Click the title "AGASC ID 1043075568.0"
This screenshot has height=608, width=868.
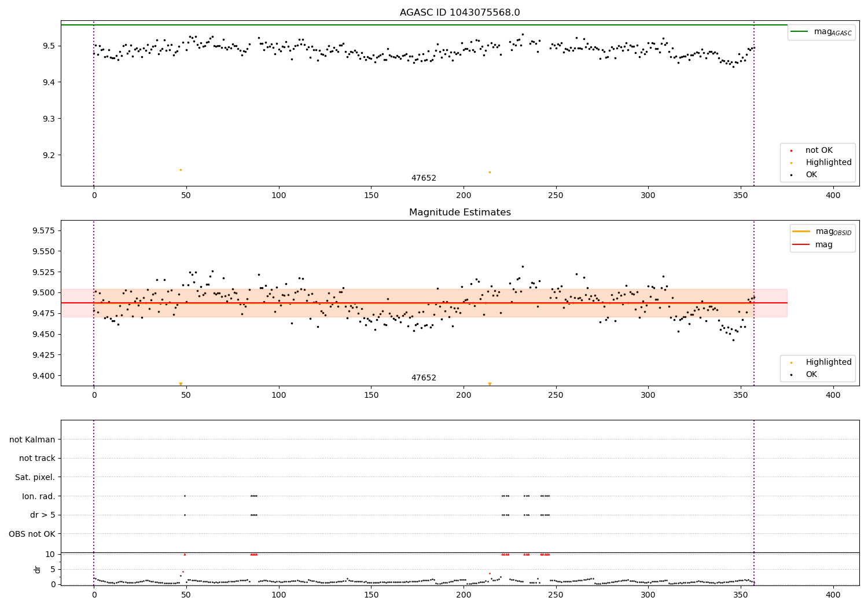(x=459, y=13)
